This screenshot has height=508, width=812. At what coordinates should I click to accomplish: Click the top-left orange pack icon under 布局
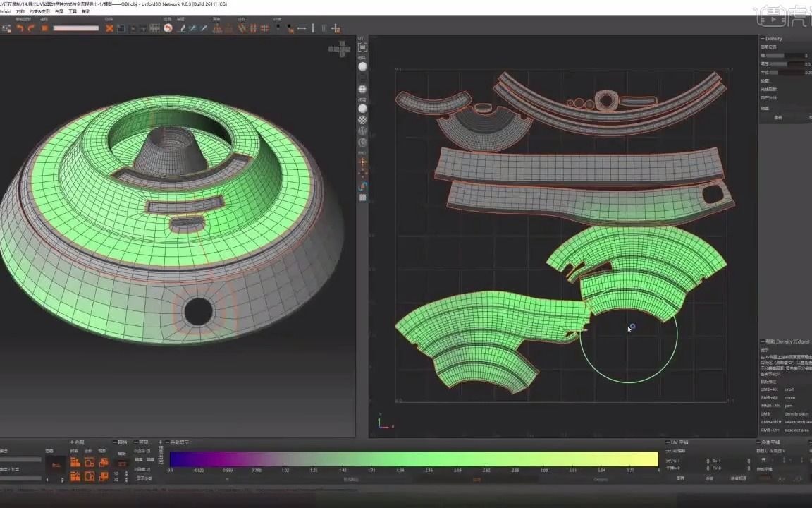pos(75,462)
